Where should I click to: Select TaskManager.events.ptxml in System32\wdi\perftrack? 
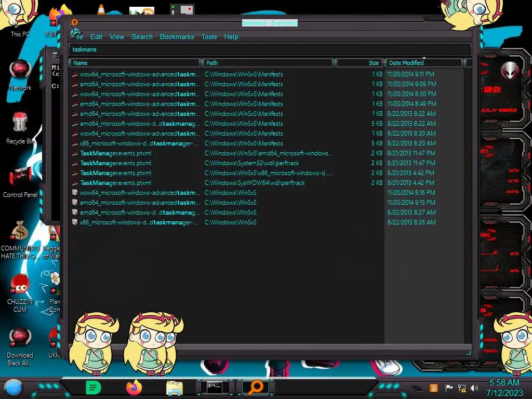tap(116, 163)
